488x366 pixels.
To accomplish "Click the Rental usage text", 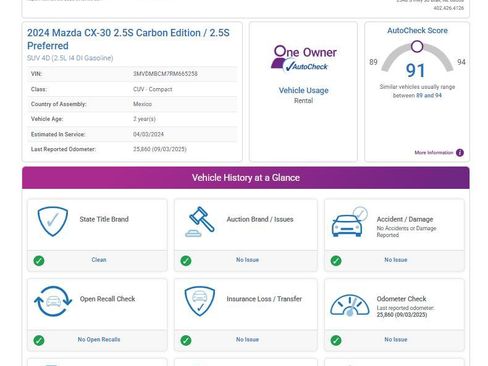I will (x=304, y=101).
